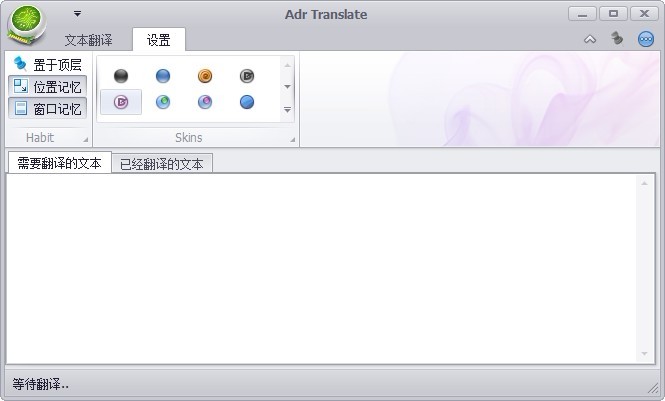Screen dimensions: 665x401
Task: Select the purple arrow skin
Action: (x=121, y=102)
